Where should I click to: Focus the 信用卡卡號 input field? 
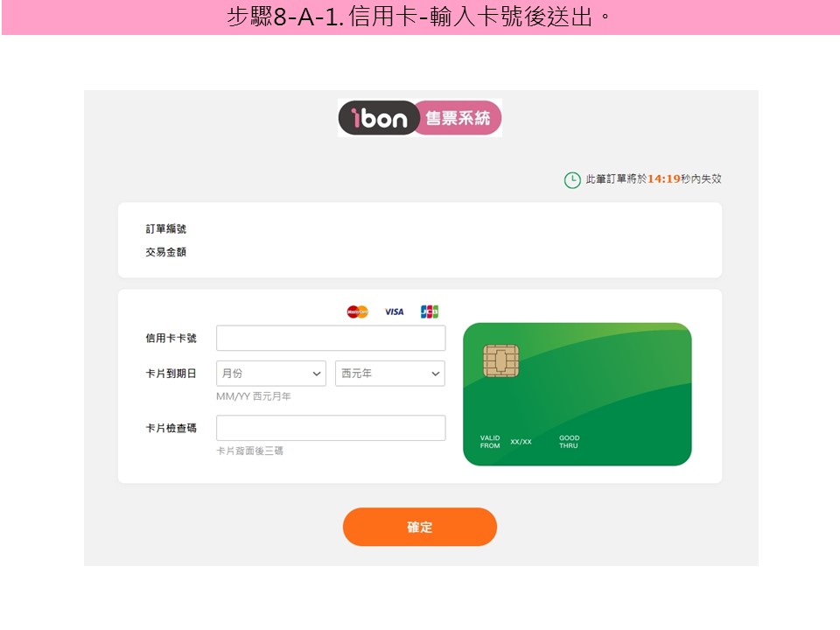tap(331, 338)
